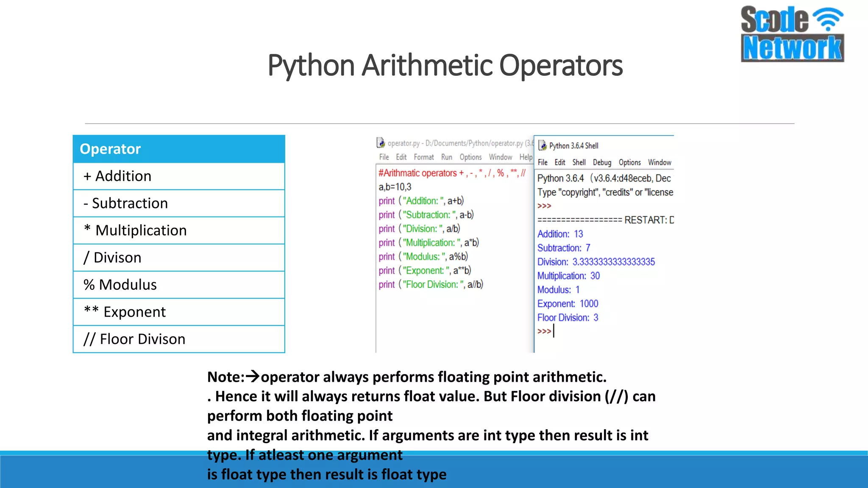This screenshot has width=868, height=488.
Task: Open Options menu in operator.py editor
Action: pyautogui.click(x=471, y=157)
